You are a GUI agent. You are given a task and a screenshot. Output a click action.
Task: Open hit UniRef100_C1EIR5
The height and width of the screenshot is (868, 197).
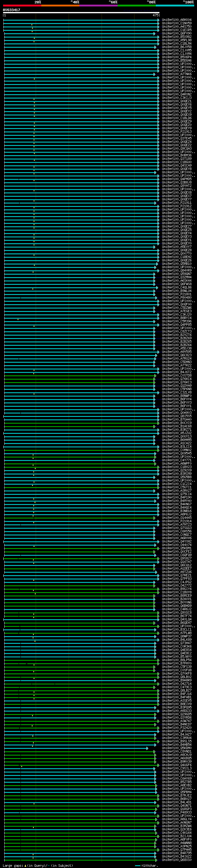(x=177, y=30)
